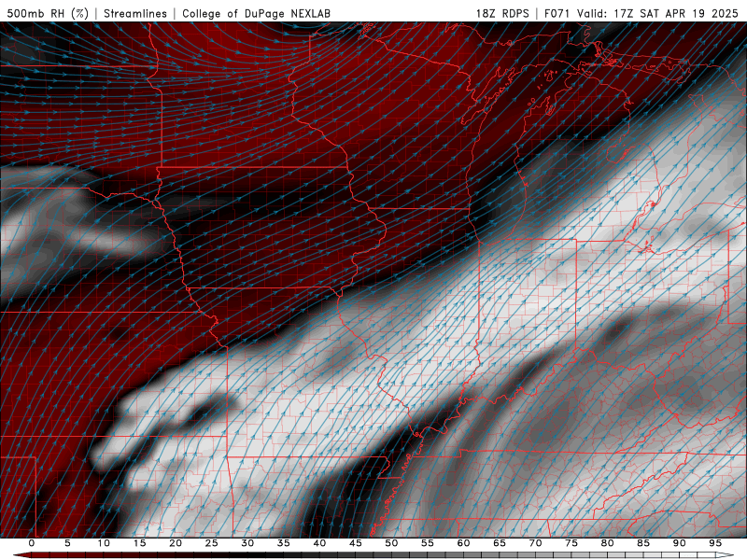747x560 pixels.
Task: Click the color scale label "40"
Action: point(319,543)
